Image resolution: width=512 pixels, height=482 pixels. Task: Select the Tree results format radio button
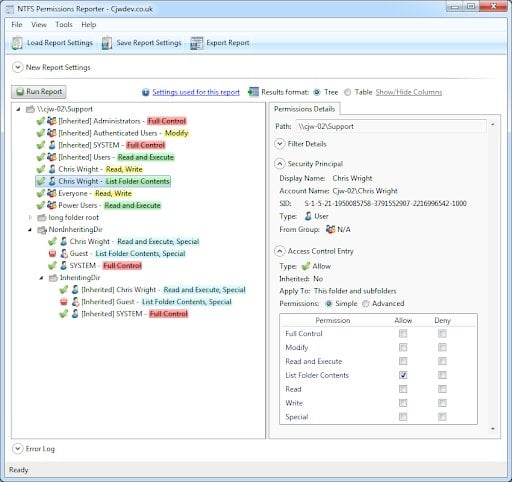coord(317,92)
